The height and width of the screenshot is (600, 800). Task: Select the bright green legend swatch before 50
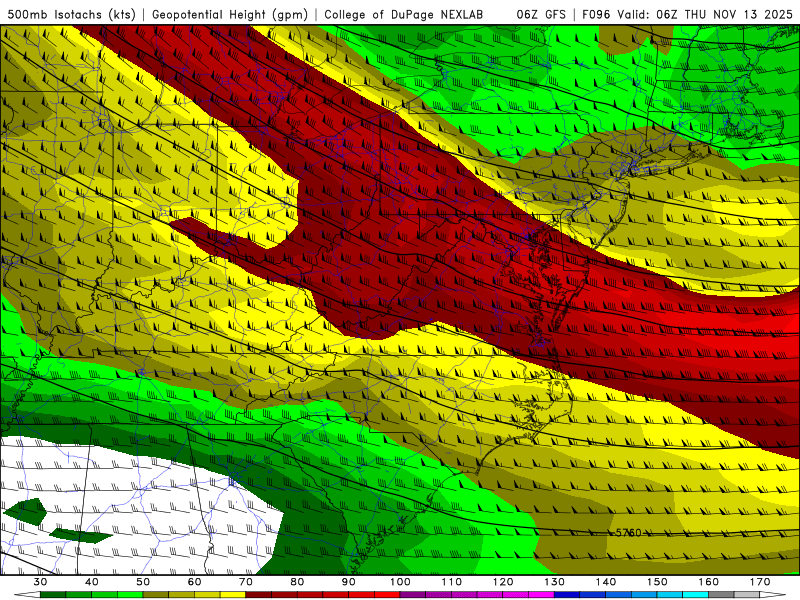click(130, 594)
